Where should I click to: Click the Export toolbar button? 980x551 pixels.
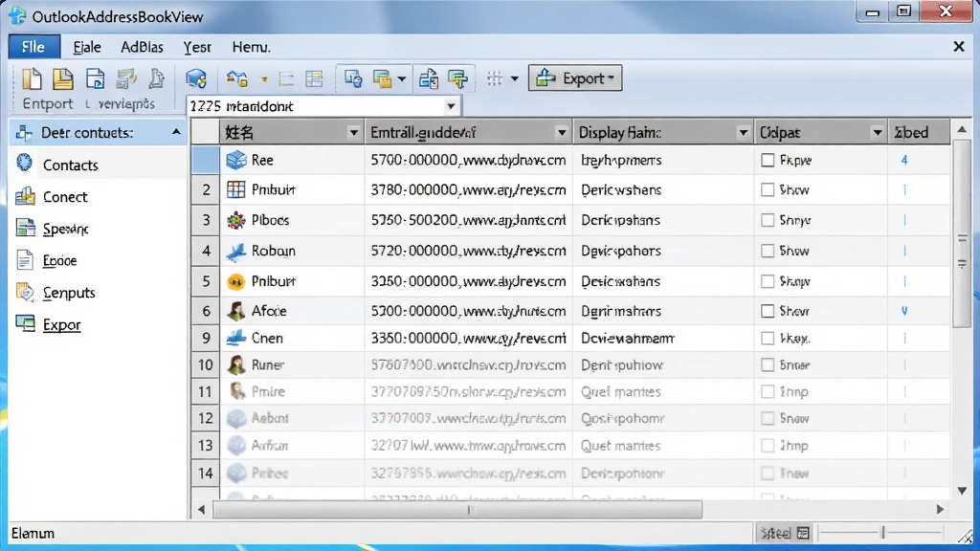pyautogui.click(x=575, y=78)
